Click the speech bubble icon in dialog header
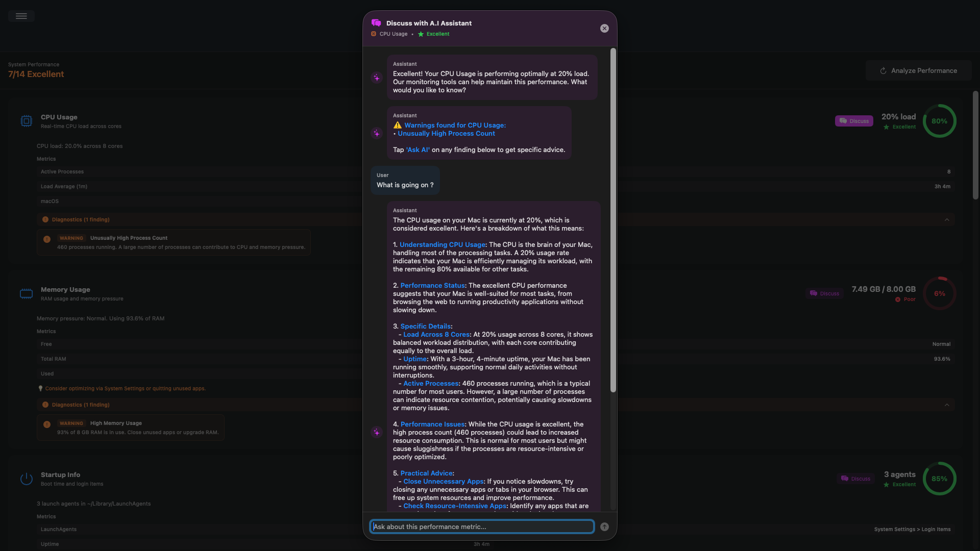This screenshot has height=551, width=980. click(377, 22)
